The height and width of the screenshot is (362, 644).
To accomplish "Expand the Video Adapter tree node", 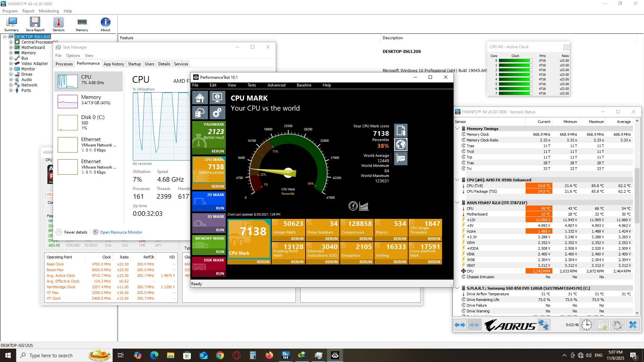I will pyautogui.click(x=11, y=64).
